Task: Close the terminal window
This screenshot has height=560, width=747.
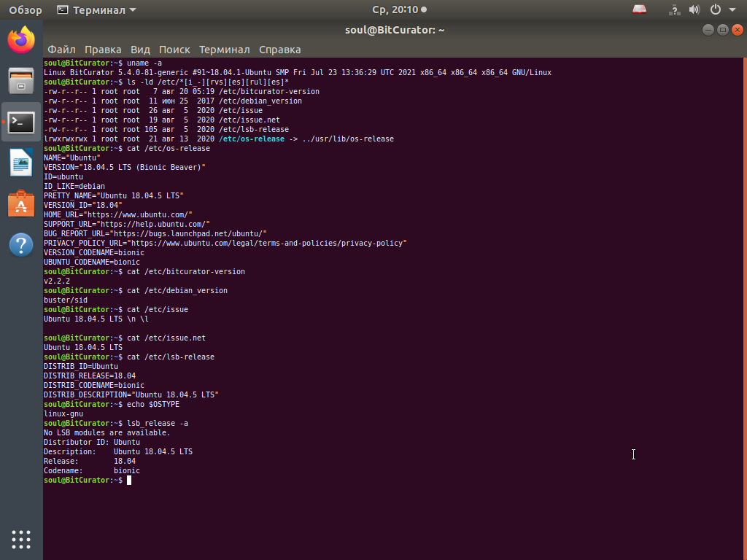Action: pos(738,30)
